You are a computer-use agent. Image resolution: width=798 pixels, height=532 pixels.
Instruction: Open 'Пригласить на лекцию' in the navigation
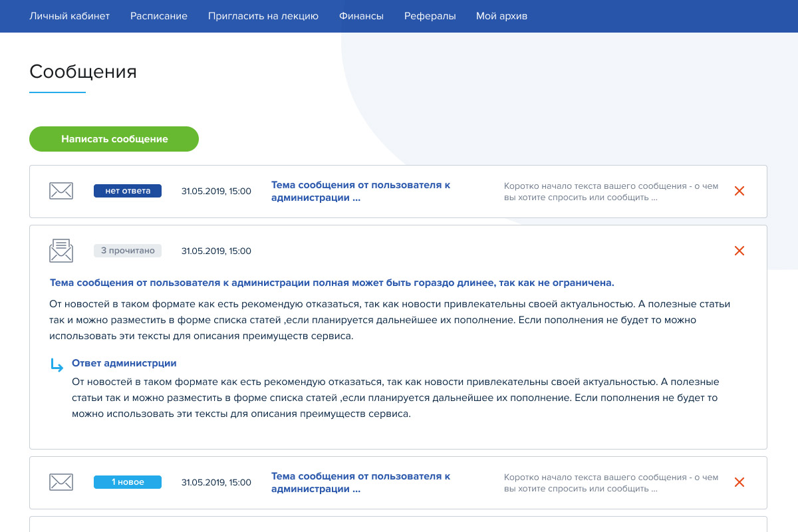[x=263, y=16]
